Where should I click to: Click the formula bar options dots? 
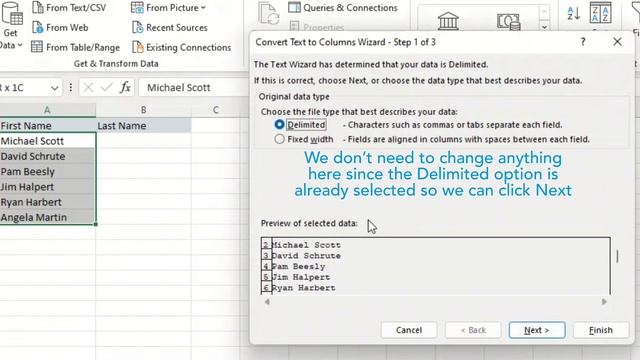[71, 87]
